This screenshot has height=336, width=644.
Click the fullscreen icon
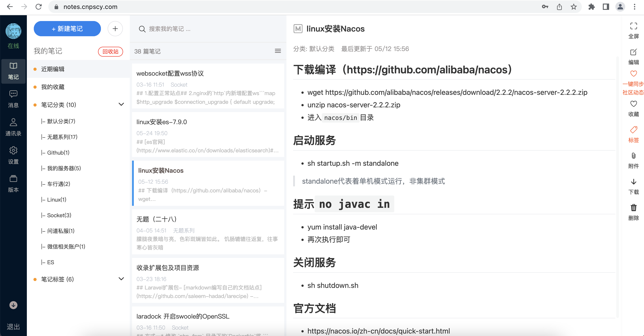633,26
